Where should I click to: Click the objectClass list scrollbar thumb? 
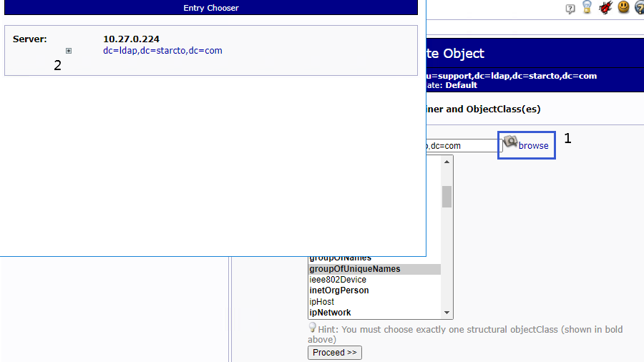(447, 197)
